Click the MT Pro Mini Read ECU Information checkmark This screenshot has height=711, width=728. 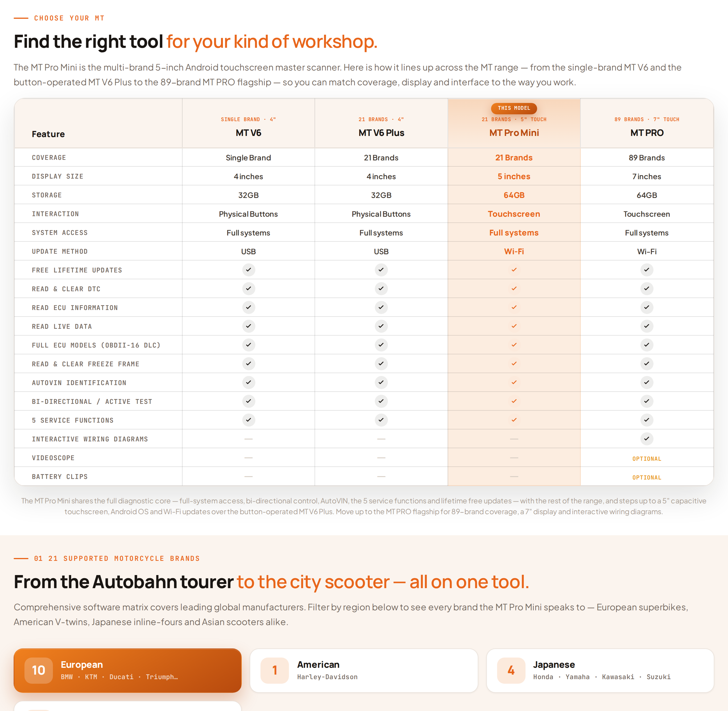514,307
